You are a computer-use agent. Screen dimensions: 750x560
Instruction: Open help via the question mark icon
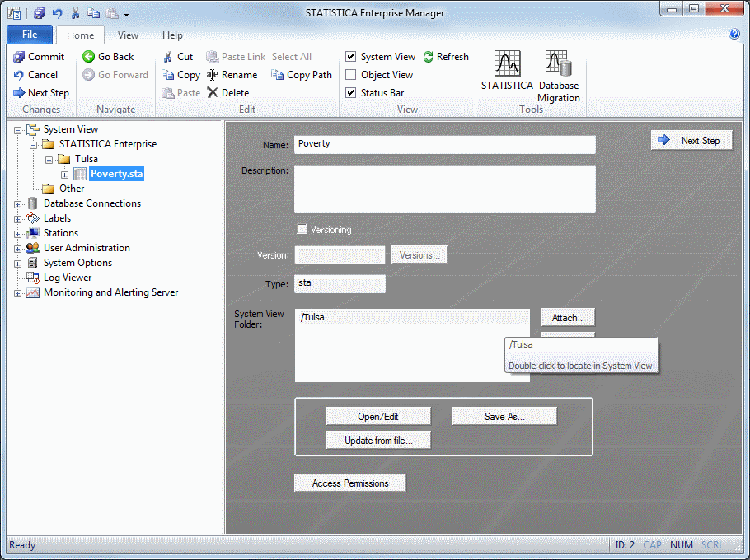[x=734, y=35]
